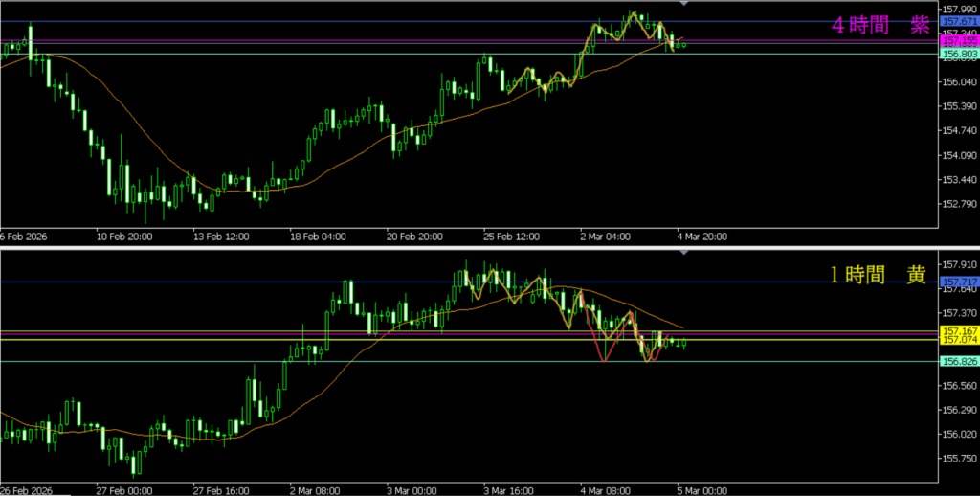Select the yellow 157.074 price tag
The height and width of the screenshot is (496, 980).
coord(959,340)
